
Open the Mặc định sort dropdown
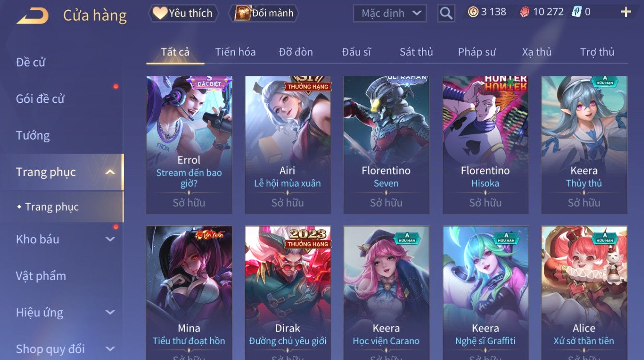pyautogui.click(x=390, y=13)
